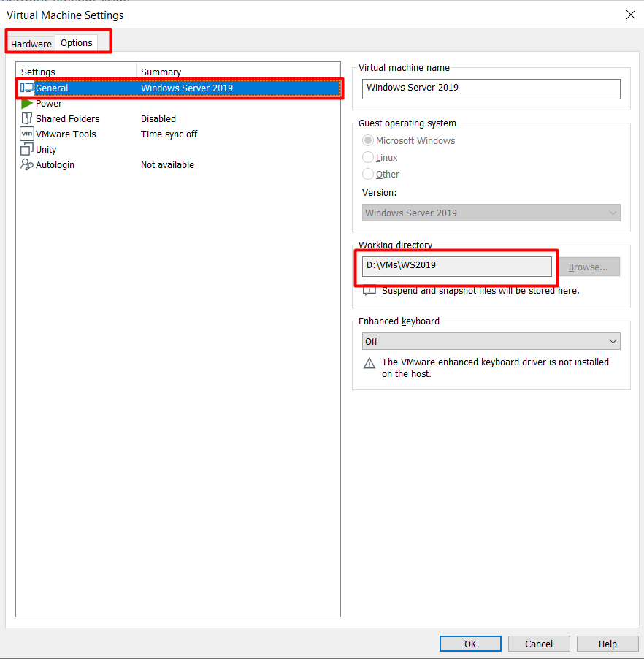Click the General settings monitor icon
Viewport: 644px width, 659px height.
[27, 88]
